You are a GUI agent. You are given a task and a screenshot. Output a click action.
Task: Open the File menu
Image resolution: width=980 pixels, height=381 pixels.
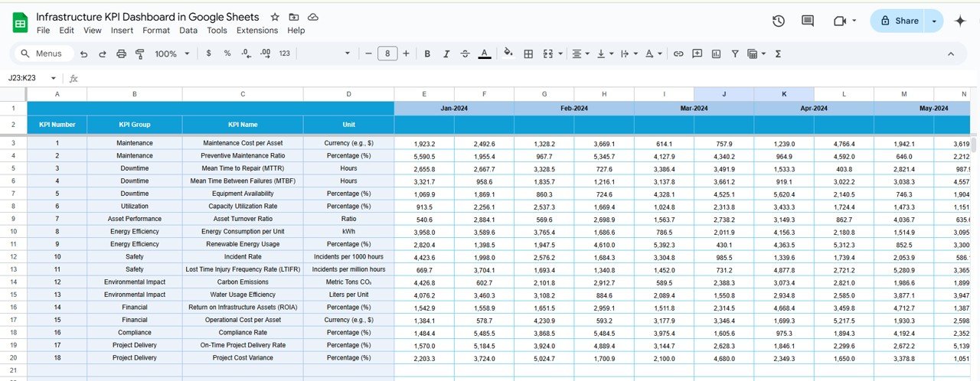tap(44, 31)
